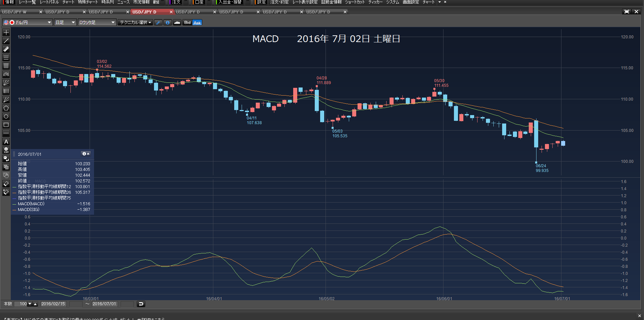Image resolution: width=644 pixels, height=320 pixels.
Task: Open the ニュース menu
Action: click(123, 2)
